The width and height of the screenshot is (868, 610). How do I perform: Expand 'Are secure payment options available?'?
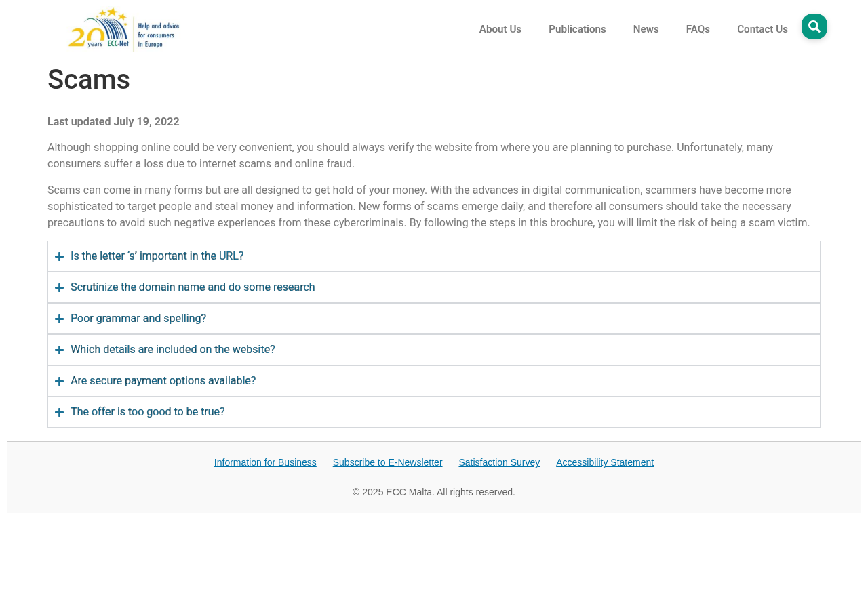[434, 381]
